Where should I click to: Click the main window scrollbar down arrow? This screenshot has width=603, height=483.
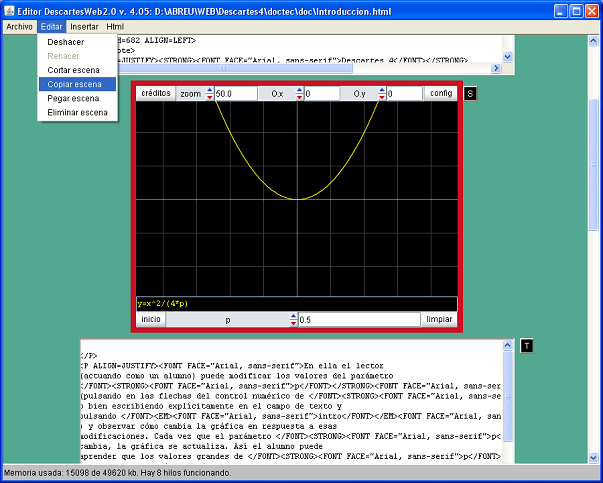[x=593, y=458]
